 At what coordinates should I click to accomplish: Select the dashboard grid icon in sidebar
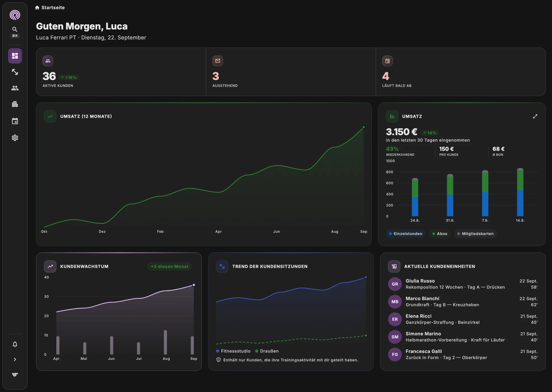(15, 56)
